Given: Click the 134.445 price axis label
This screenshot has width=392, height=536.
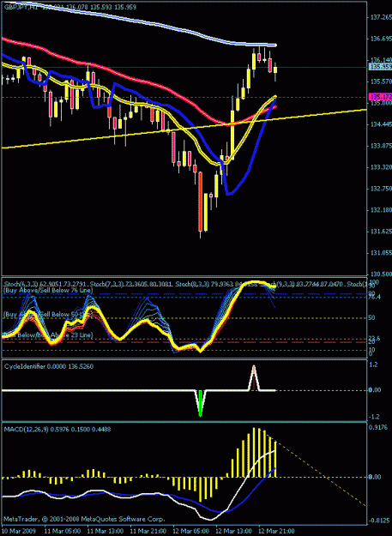Looking at the screenshot, I should point(382,124).
